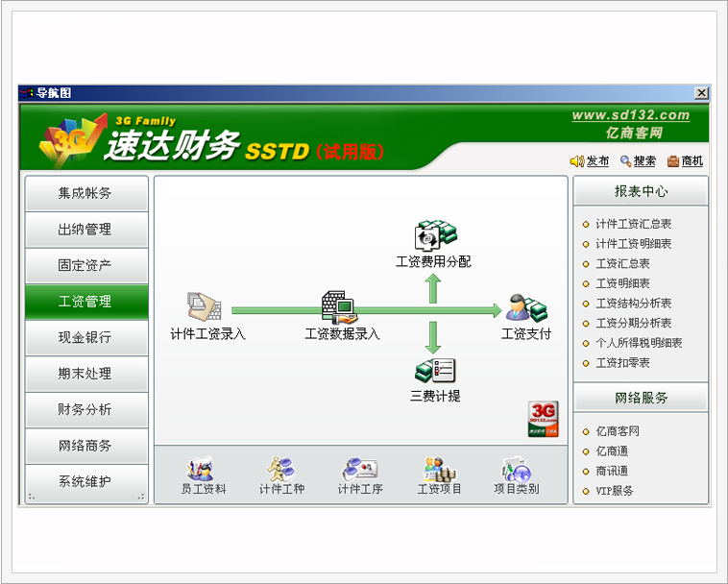Open 工资项目 icon in bottom bar

[439, 469]
